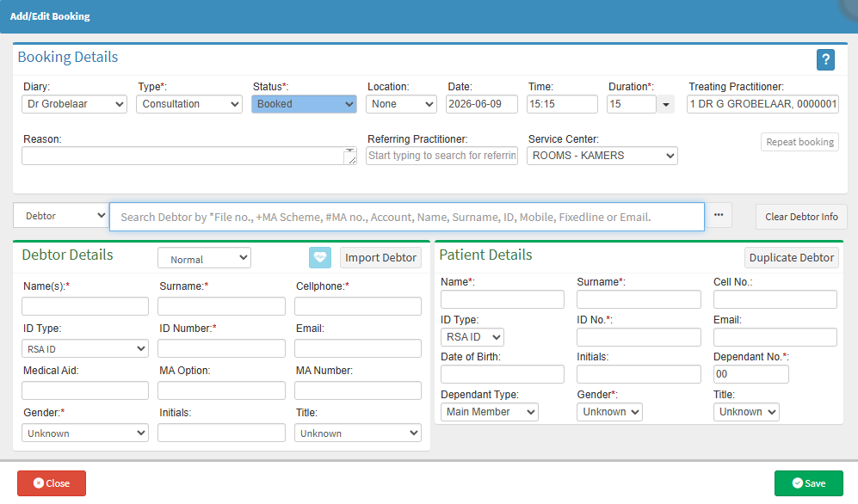Open the Type dropdown showing Consultation

point(189,104)
